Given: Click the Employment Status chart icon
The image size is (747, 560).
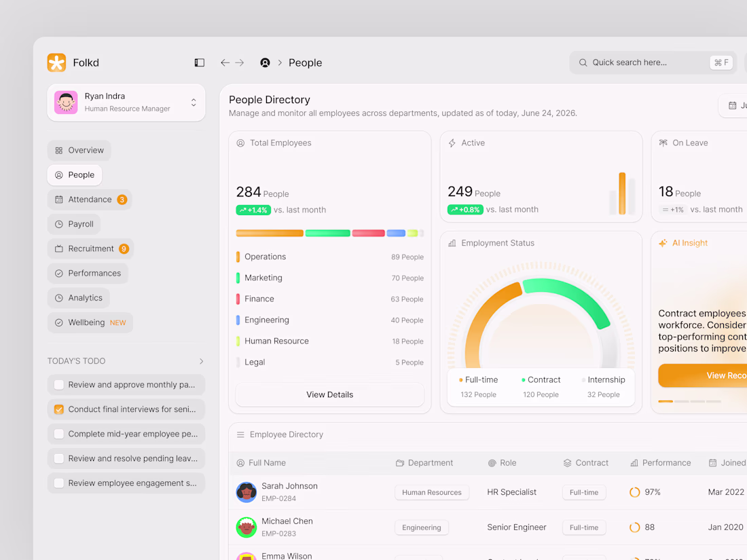Looking at the screenshot, I should click(452, 243).
